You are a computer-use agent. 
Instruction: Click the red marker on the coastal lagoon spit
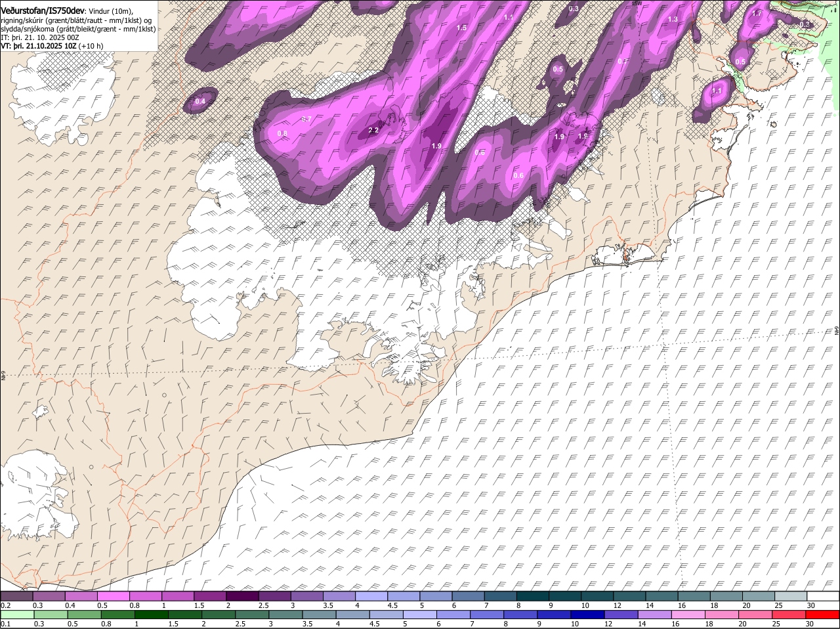click(x=626, y=259)
